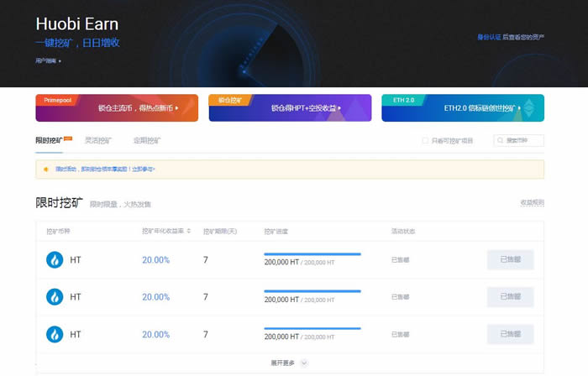
Task: Expand more rows with 展开更多 chevron
Action: [304, 363]
